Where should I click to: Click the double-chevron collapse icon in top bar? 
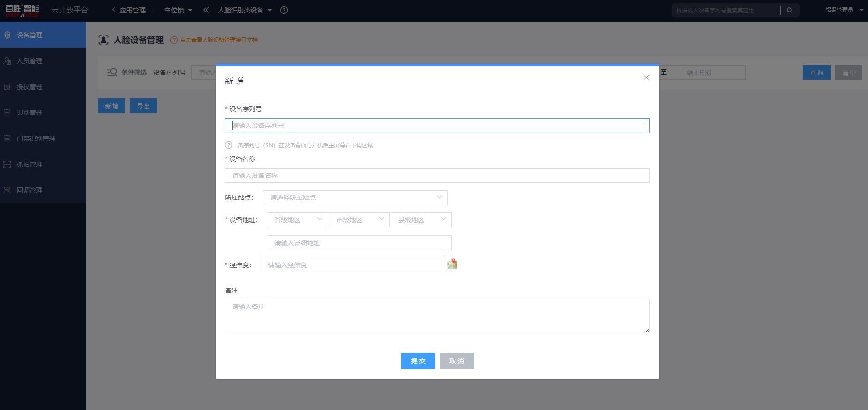click(206, 10)
